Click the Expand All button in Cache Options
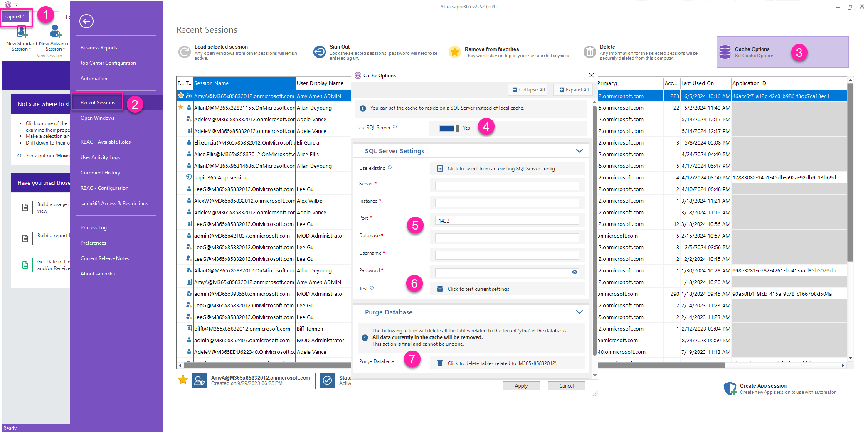 pos(573,90)
